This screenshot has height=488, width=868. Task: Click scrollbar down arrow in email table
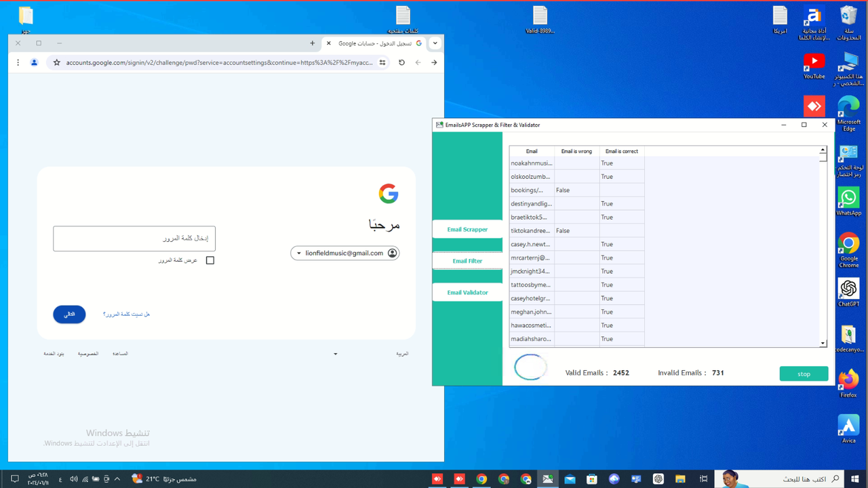[x=823, y=344]
